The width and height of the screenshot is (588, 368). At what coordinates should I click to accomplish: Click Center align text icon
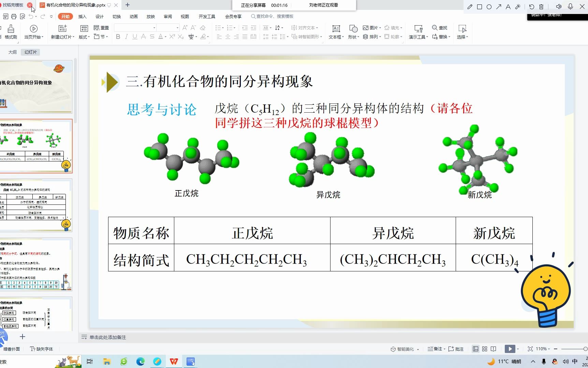coord(228,37)
